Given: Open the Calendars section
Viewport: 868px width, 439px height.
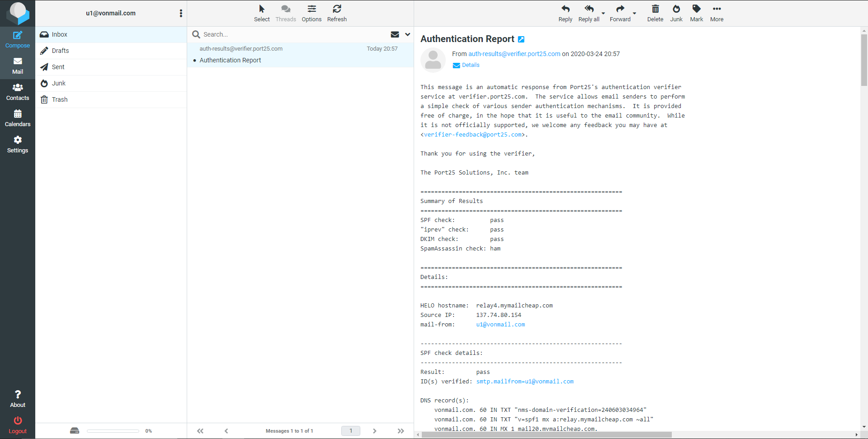Looking at the screenshot, I should (x=18, y=118).
